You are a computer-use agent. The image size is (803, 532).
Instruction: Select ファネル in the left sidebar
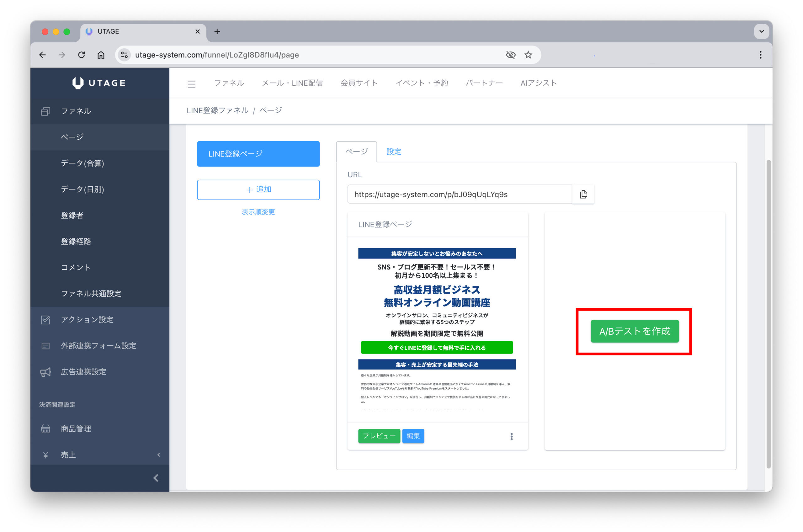100,111
